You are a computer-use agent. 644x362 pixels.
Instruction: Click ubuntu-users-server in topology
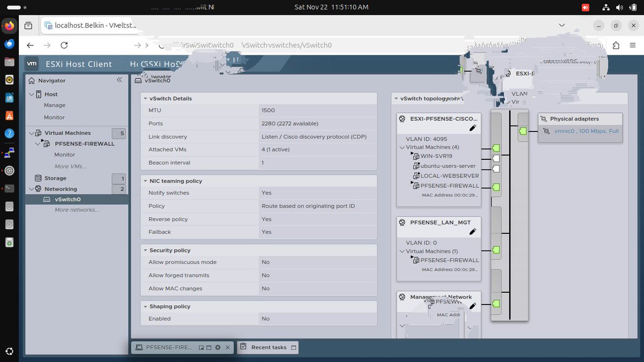[448, 166]
